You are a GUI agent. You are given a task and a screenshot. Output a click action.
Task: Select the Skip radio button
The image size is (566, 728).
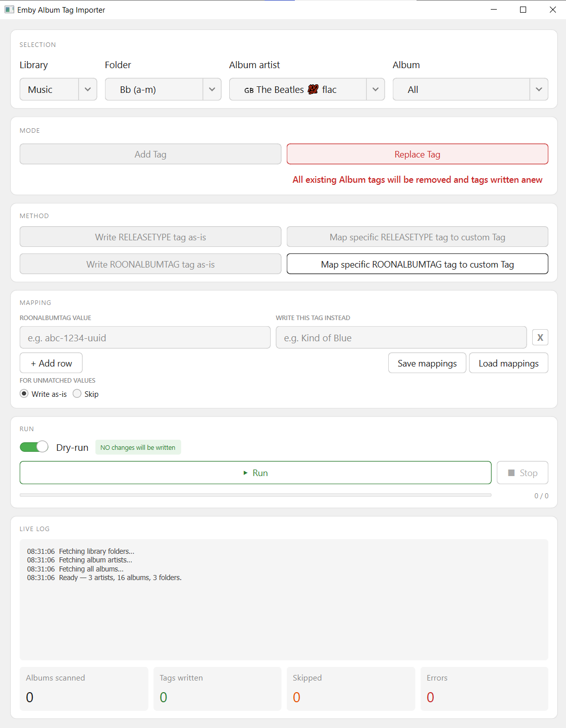click(x=77, y=394)
